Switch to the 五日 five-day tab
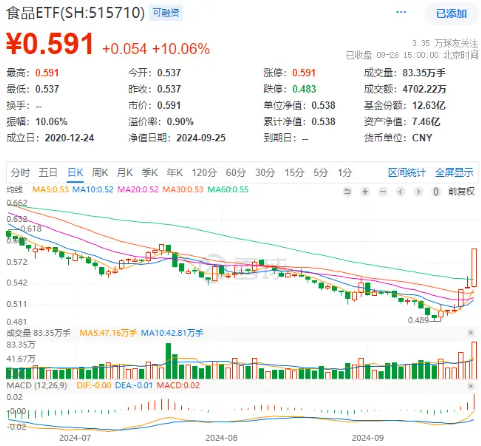This screenshot has height=446, width=481. (48, 172)
